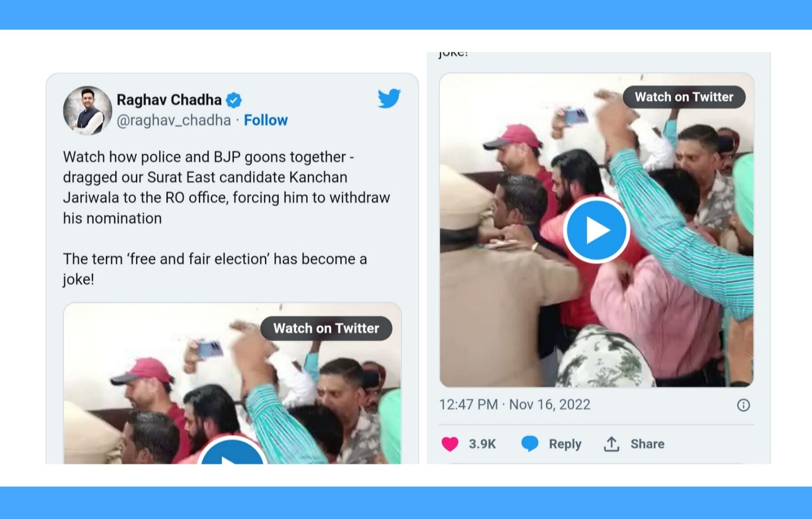This screenshot has width=812, height=519.
Task: Click the blue reply bubble icon
Action: 530,444
